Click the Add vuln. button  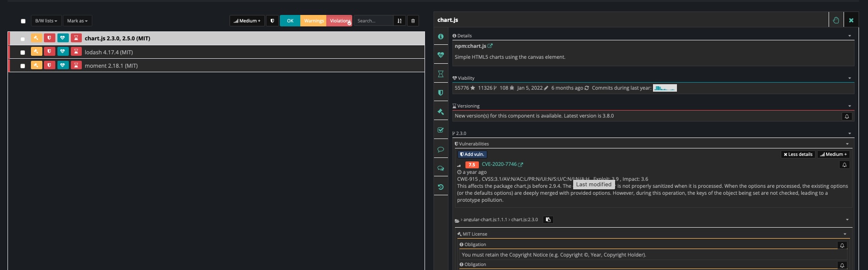click(472, 154)
